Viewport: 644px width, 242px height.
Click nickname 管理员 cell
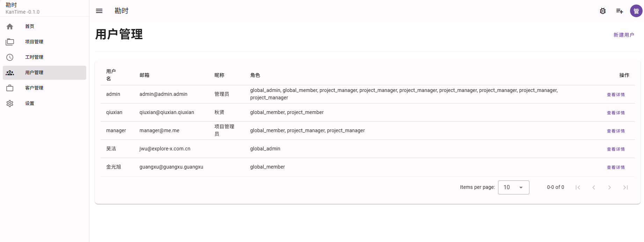(222, 94)
